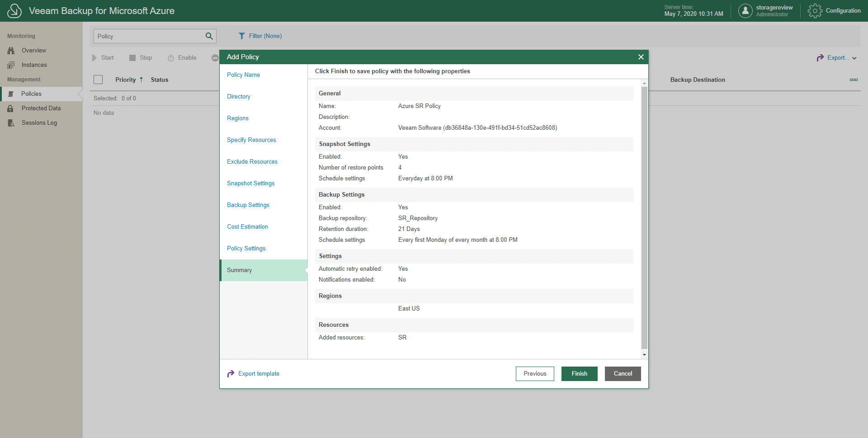Go to the Backup Settings wizard step
868x438 pixels.
pos(248,205)
